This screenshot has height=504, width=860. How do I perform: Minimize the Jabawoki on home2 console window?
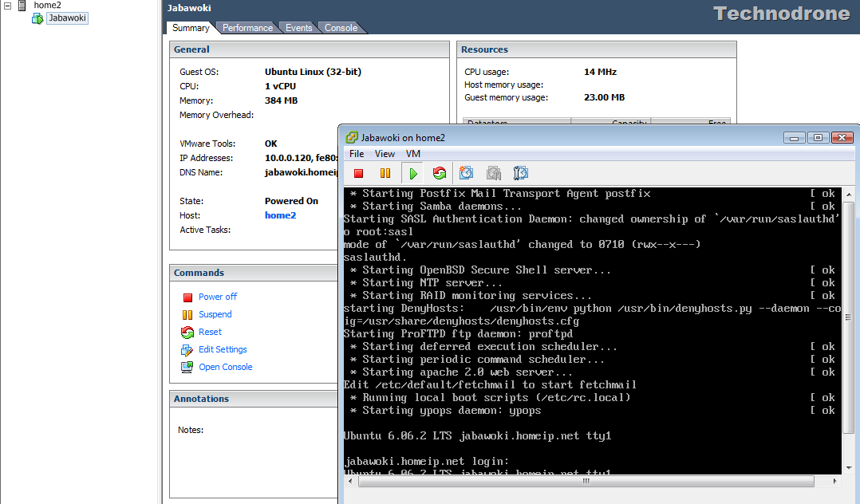[x=794, y=138]
